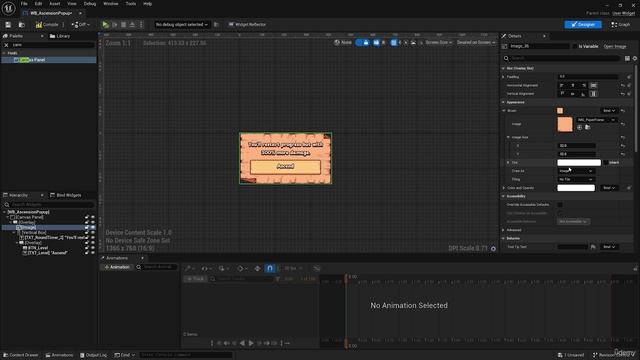This screenshot has width=640, height=360.
Task: Click the brush image thumbnail preview
Action: [565, 124]
